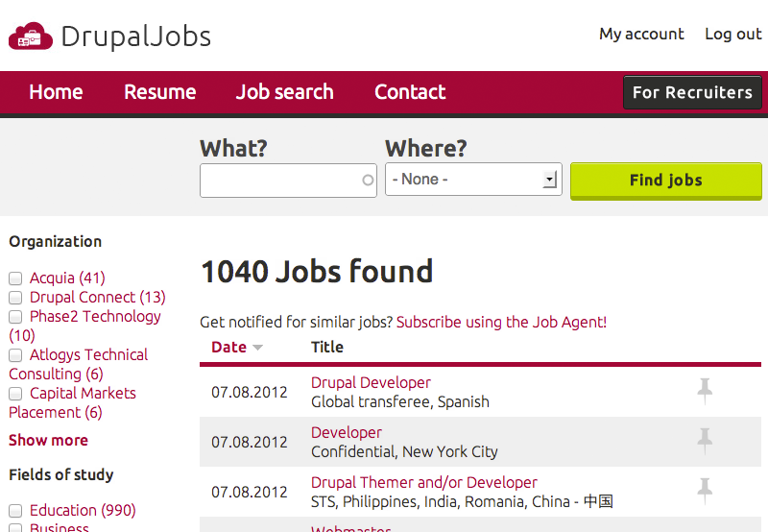The width and height of the screenshot is (768, 532).
Task: Subscribe using the Job Agent link
Action: [x=501, y=322]
